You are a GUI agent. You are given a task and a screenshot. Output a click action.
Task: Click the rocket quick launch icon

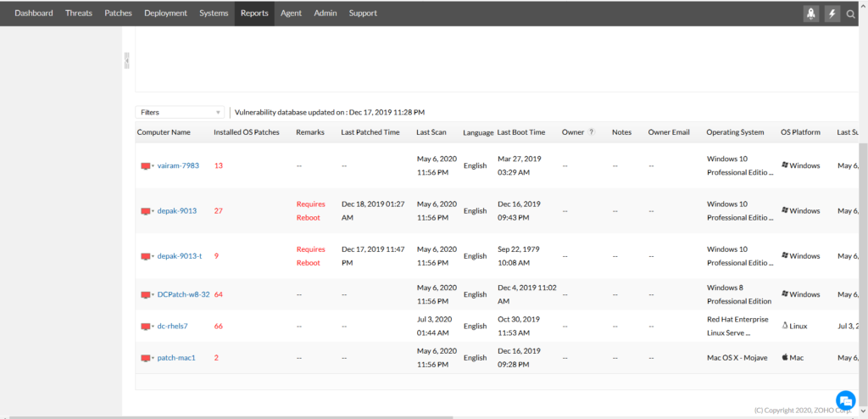pos(811,14)
